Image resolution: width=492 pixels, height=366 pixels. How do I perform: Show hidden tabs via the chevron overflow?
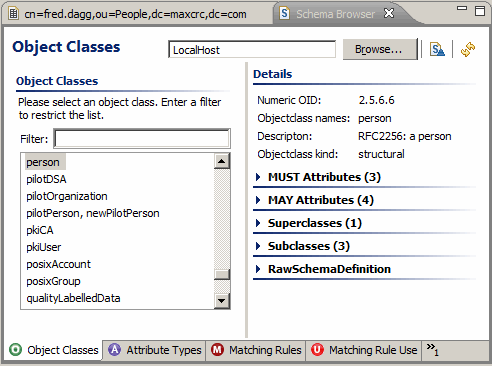[x=432, y=349]
